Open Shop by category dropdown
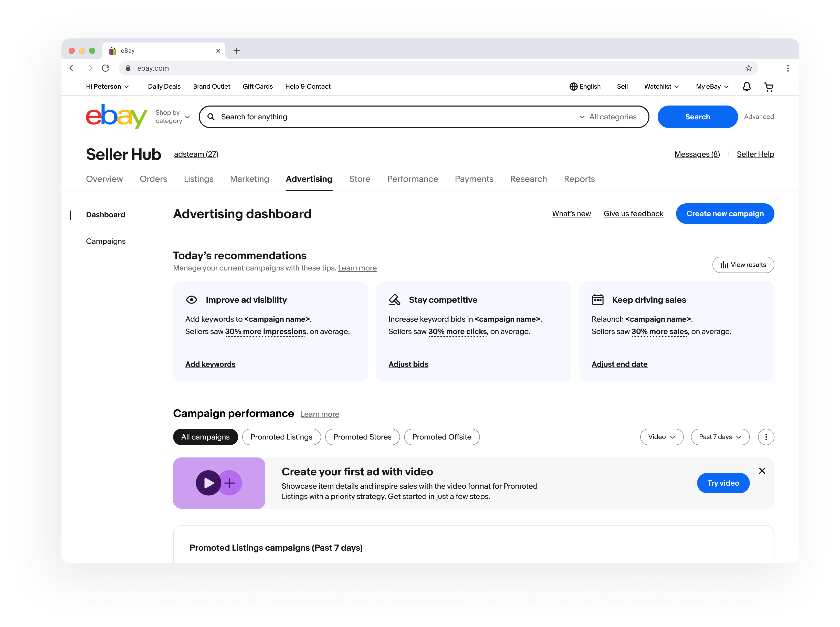Viewport: 840px width, 627px height. click(x=173, y=117)
